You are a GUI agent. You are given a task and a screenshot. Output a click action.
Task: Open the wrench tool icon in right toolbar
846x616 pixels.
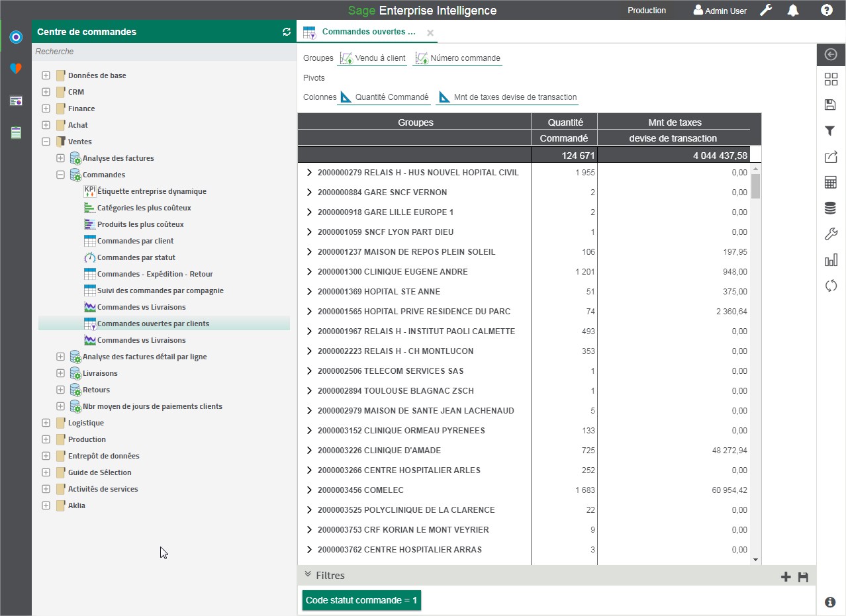(x=831, y=234)
